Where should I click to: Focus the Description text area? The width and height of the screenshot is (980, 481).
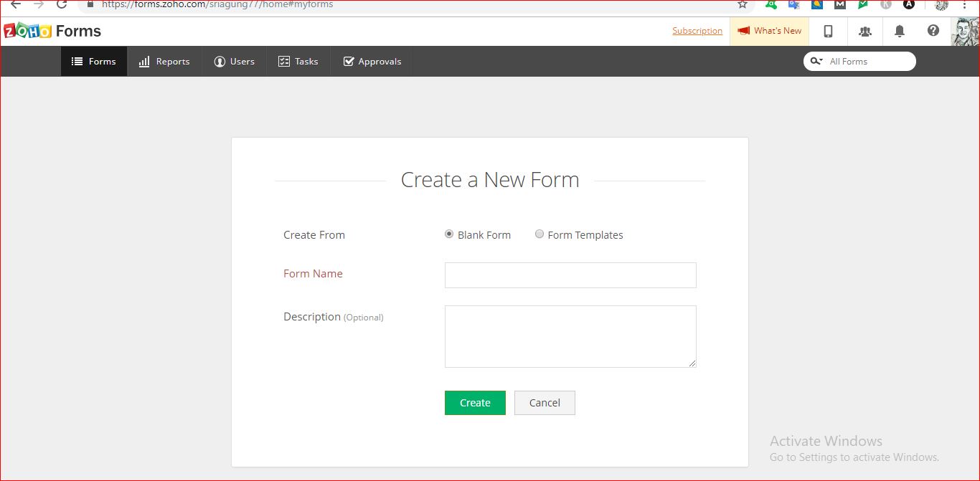(x=570, y=337)
